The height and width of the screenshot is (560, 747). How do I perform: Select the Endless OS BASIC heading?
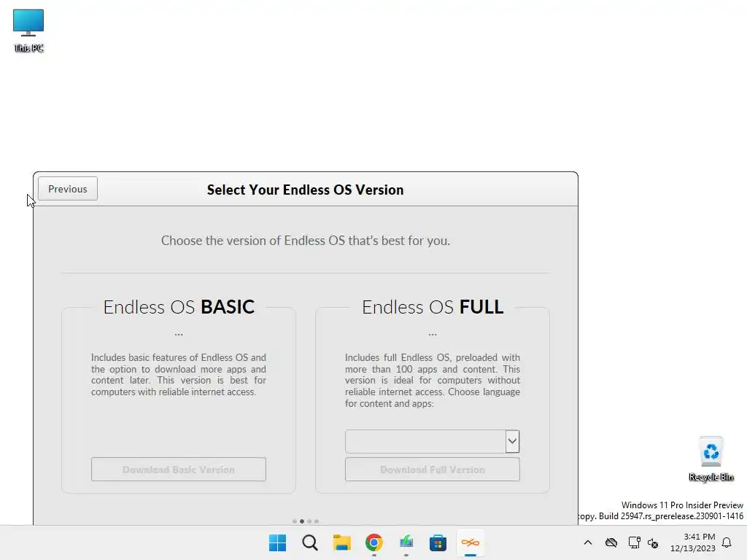179,307
